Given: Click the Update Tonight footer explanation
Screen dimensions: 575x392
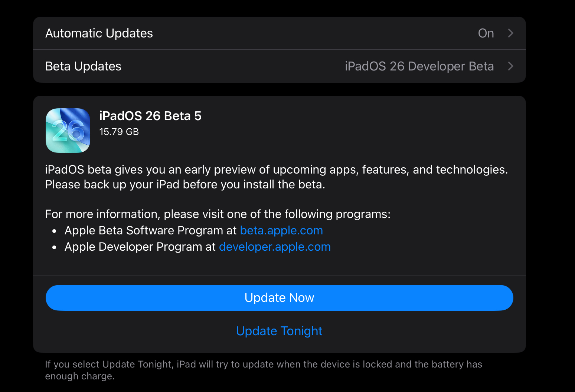Looking at the screenshot, I should click(263, 370).
